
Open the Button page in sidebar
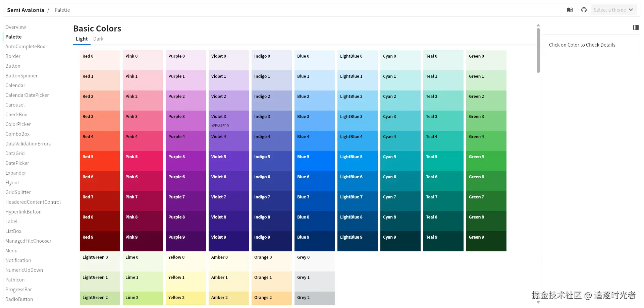click(x=13, y=66)
